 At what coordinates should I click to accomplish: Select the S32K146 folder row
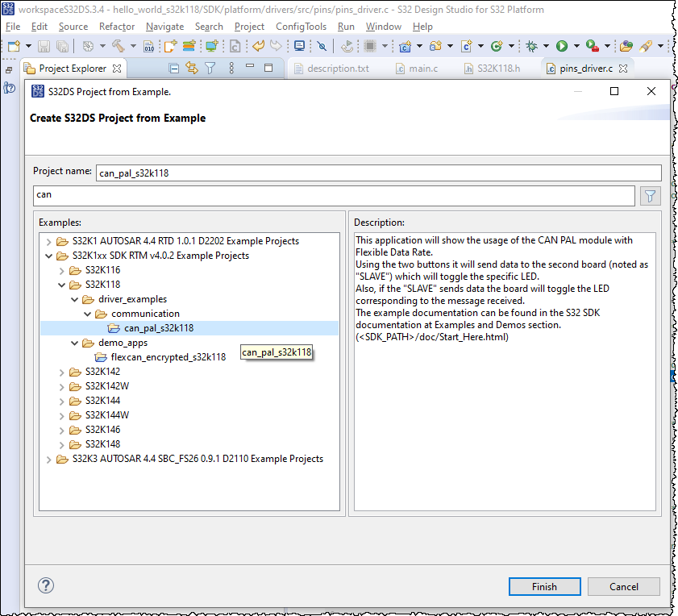pyautogui.click(x=102, y=430)
